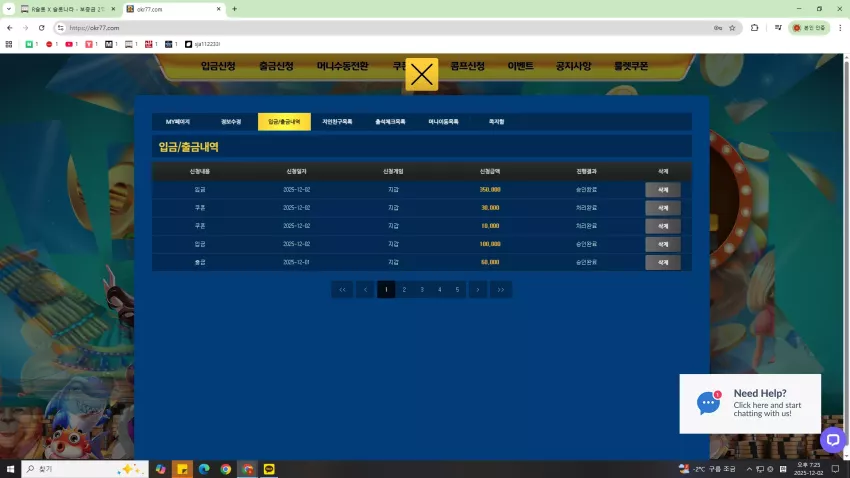This screenshot has width=850, height=478.
Task: Delete the 10,000 coupon row
Action: 662,226
